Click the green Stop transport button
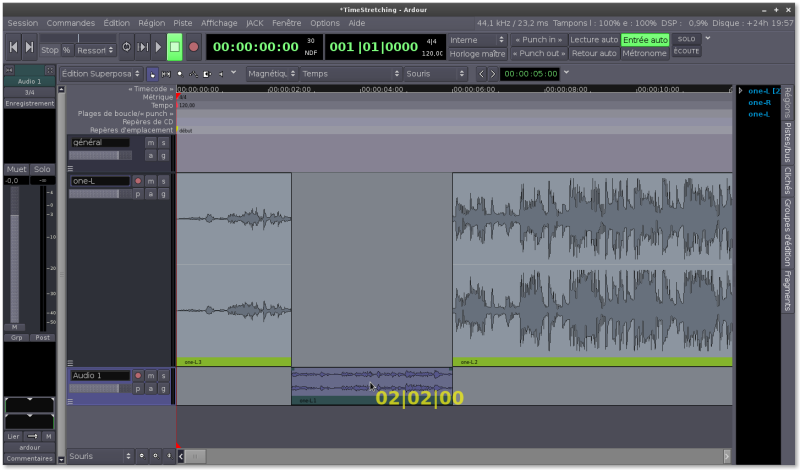The width and height of the screenshot is (800, 470). [175, 46]
